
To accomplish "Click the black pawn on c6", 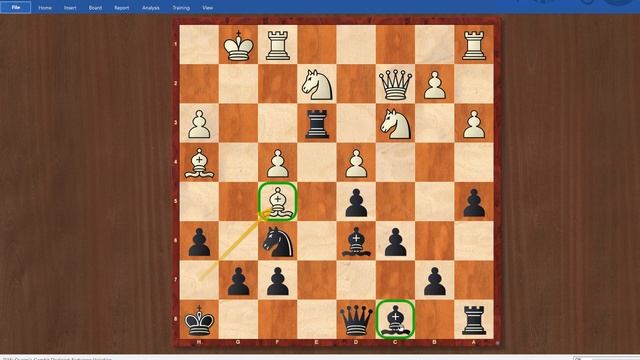I will [395, 242].
